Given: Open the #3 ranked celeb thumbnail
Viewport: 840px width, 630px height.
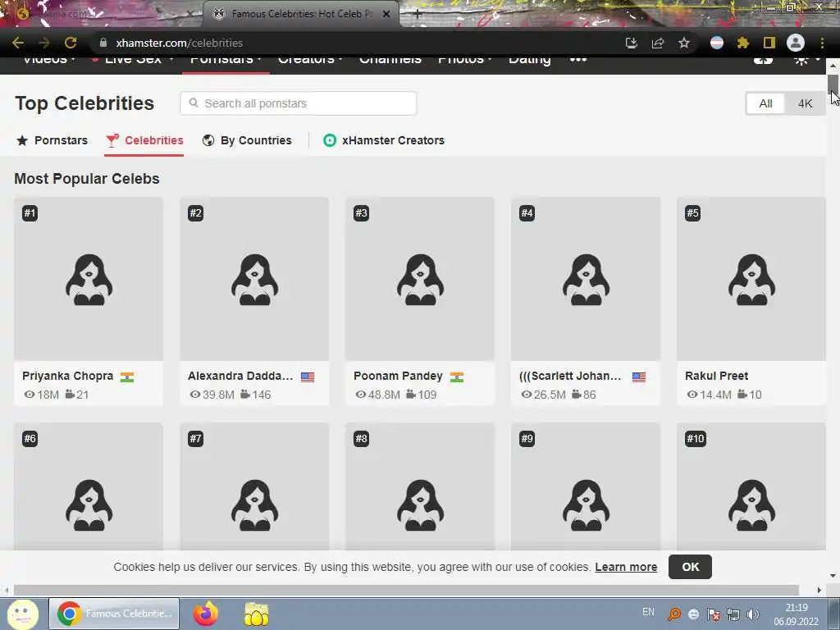Looking at the screenshot, I should pos(420,279).
